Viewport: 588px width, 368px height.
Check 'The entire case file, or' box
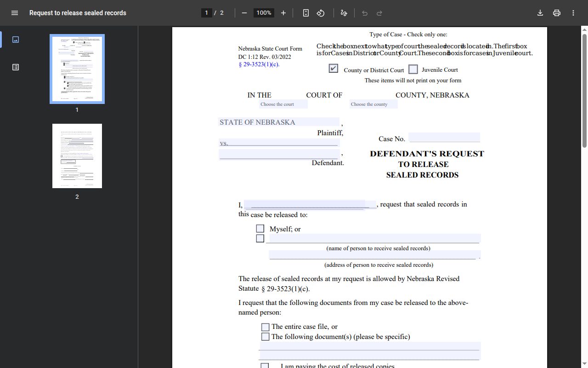click(265, 327)
